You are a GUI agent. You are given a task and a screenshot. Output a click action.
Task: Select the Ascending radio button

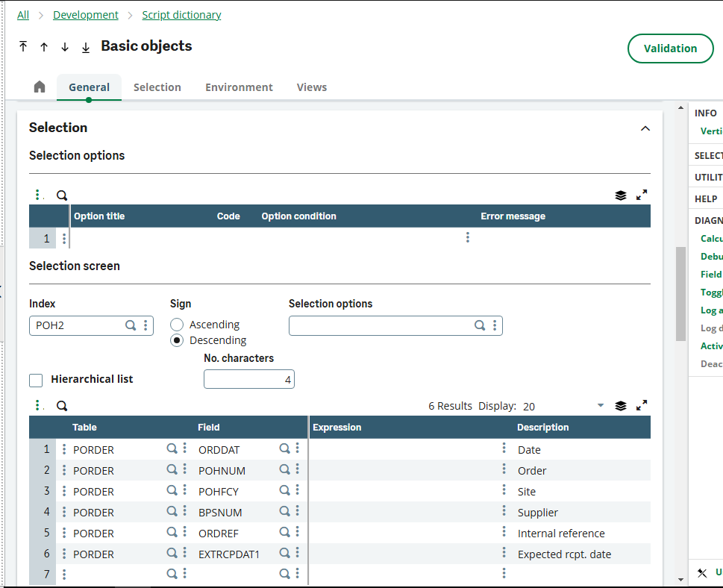pyautogui.click(x=177, y=324)
